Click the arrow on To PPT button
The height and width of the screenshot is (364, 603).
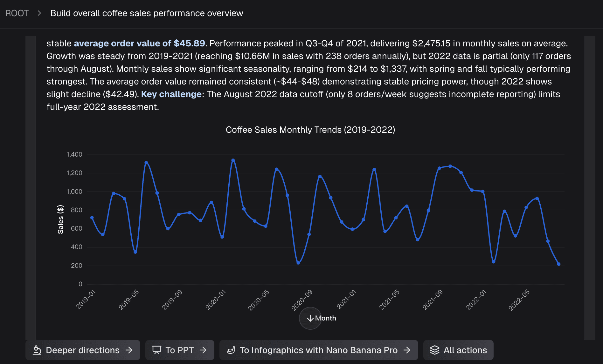[x=203, y=350]
